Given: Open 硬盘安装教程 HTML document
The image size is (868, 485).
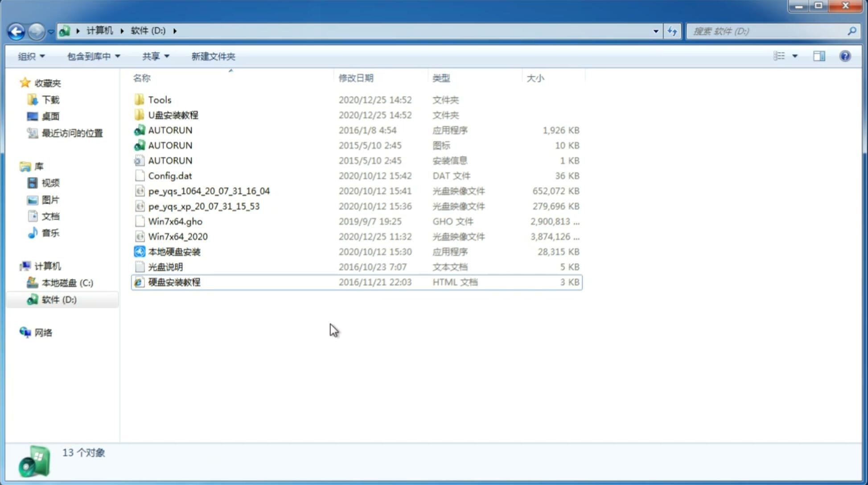Looking at the screenshot, I should [174, 282].
